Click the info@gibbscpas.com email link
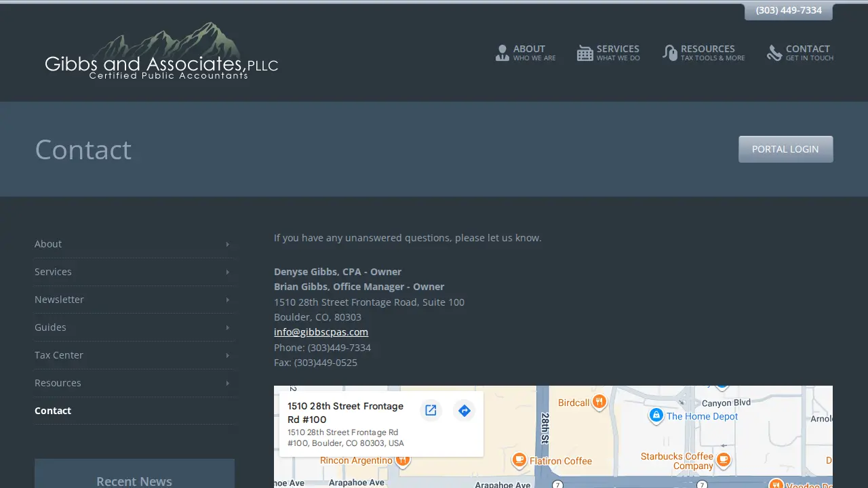868x488 pixels. pos(321,332)
